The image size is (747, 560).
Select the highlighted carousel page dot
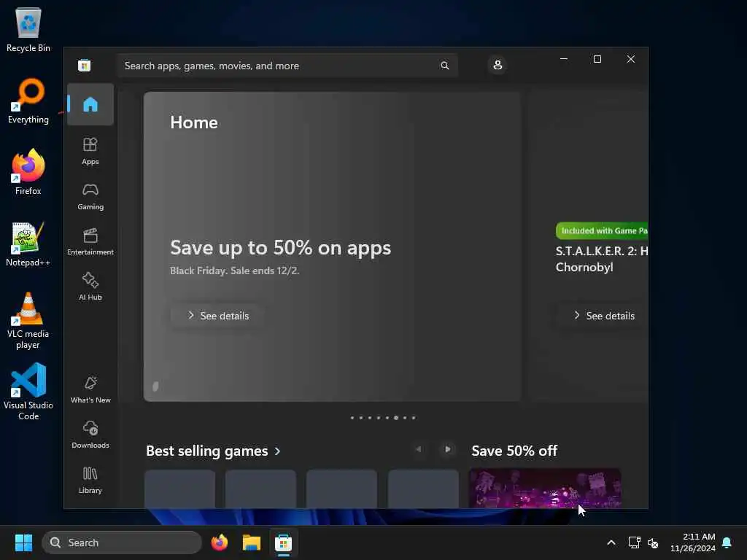pos(396,418)
